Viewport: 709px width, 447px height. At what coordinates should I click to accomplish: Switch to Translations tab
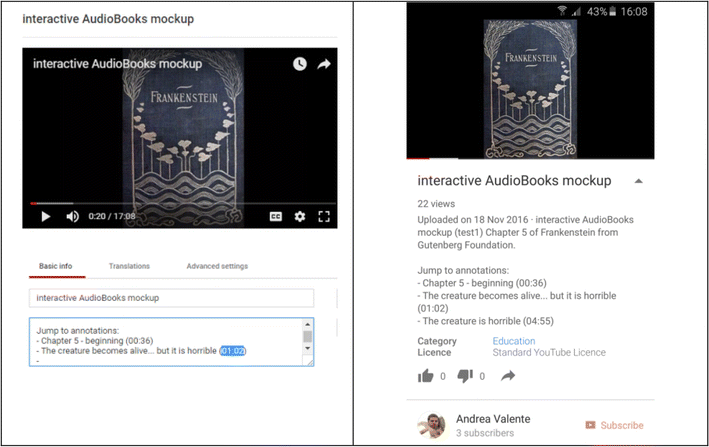tap(129, 266)
